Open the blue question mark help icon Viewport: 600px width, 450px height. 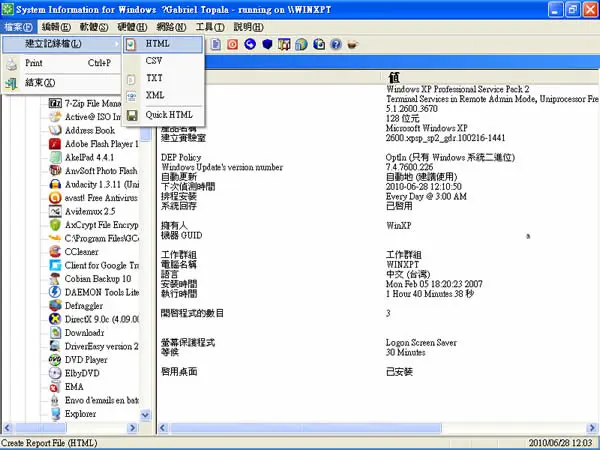[336, 44]
